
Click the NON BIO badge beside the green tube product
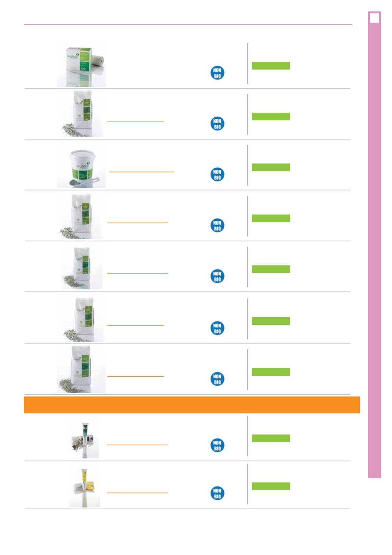[x=217, y=446]
